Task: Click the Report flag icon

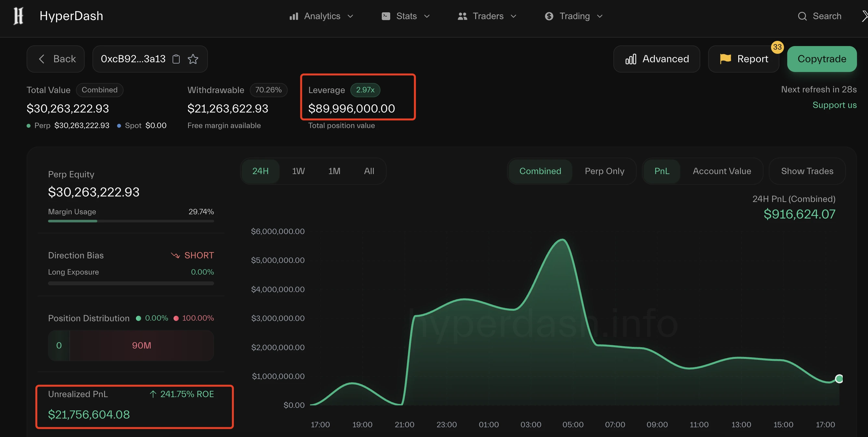Action: pyautogui.click(x=726, y=59)
